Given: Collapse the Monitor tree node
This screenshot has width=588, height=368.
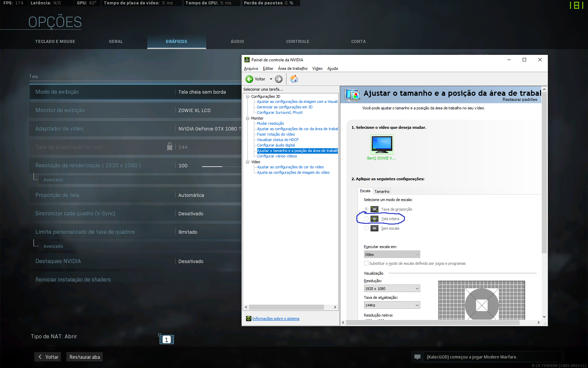Looking at the screenshot, I should 248,118.
